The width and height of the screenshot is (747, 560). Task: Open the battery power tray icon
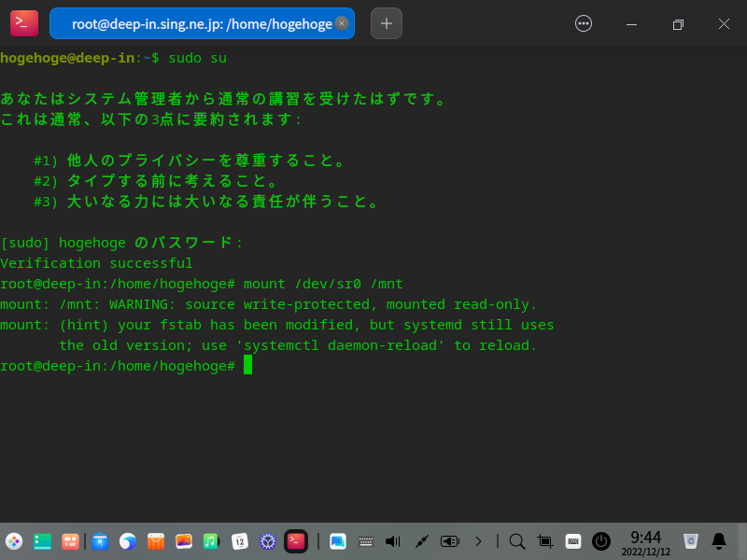click(x=450, y=541)
